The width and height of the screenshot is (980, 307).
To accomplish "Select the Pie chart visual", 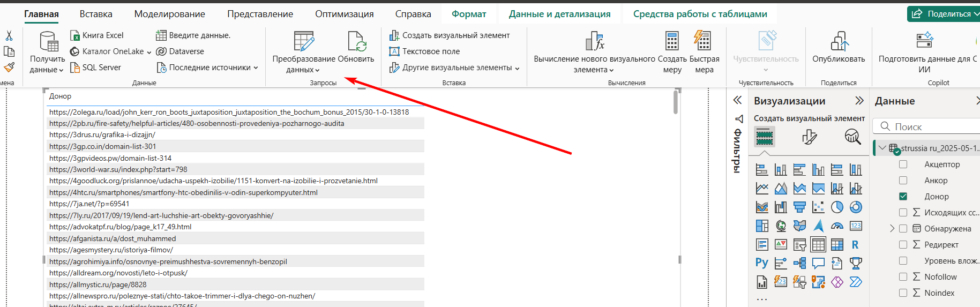I will (x=837, y=207).
